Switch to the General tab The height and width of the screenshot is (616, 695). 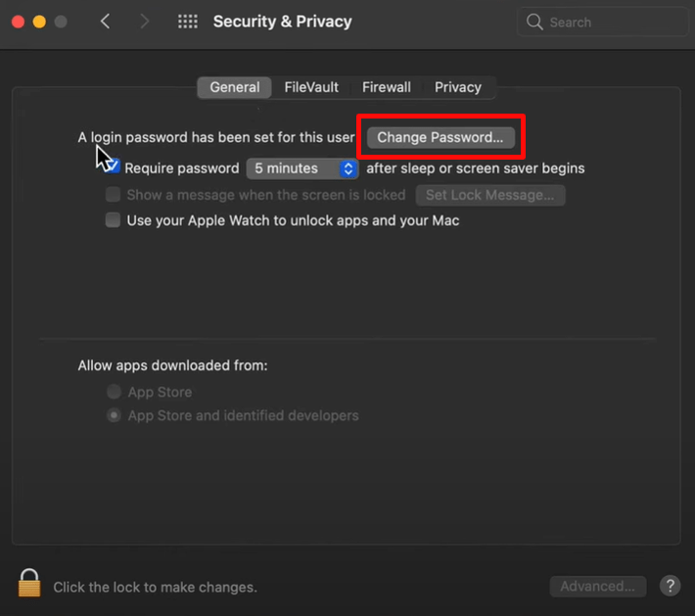click(x=235, y=87)
